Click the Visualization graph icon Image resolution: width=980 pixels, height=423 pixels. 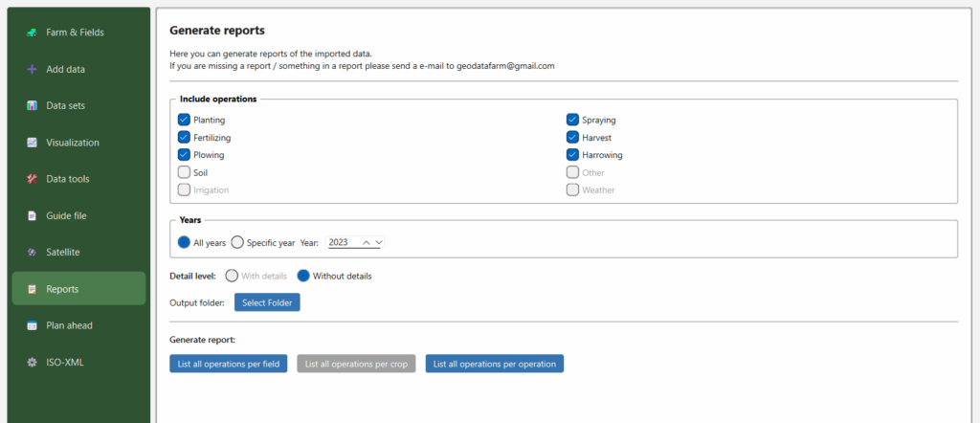tap(32, 143)
